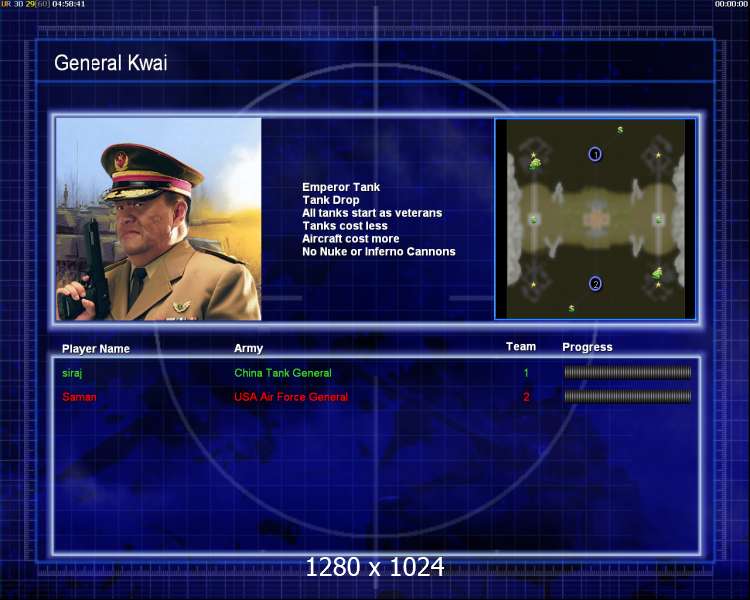This screenshot has height=600, width=750.
Task: Select player name "Saman"
Action: point(79,397)
